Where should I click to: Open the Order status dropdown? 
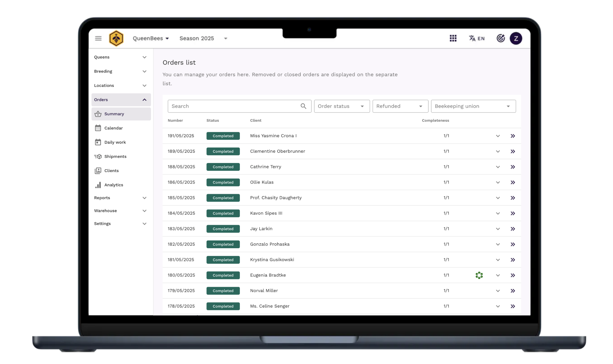point(341,106)
